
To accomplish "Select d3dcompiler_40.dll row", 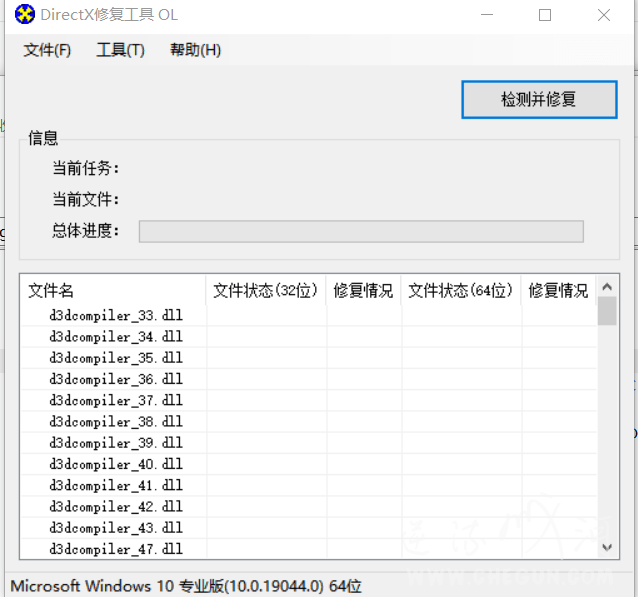I will [x=309, y=464].
